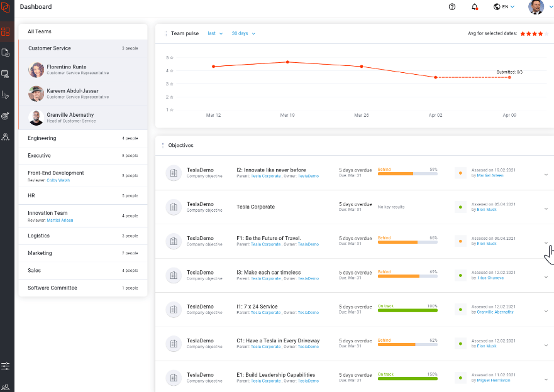Open Kareem Abdul-Jassar's profile
Image resolution: width=554 pixels, height=392 pixels.
click(x=82, y=94)
